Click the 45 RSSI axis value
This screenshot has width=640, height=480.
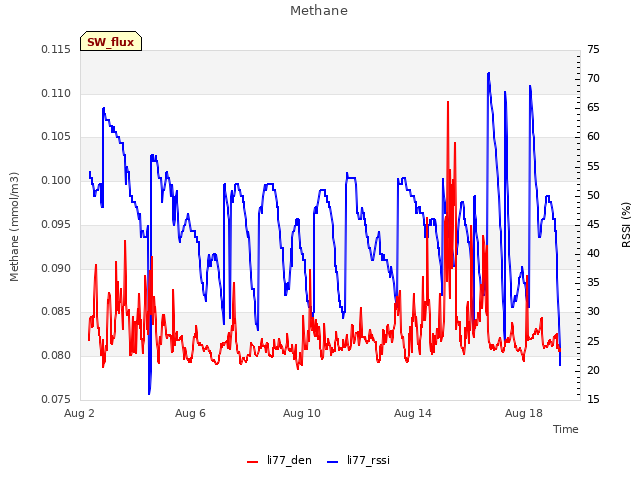tap(593, 224)
